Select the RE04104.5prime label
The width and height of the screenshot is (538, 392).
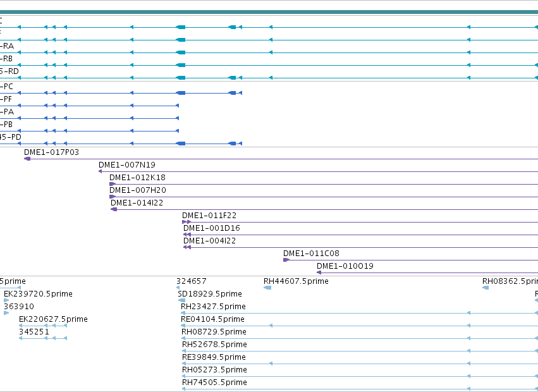click(x=212, y=319)
